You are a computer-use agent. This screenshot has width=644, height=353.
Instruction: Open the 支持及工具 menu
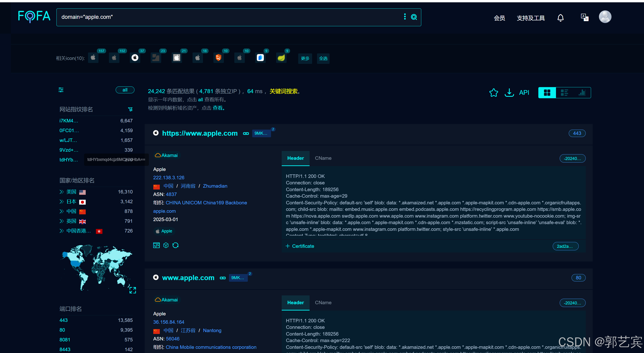[530, 18]
